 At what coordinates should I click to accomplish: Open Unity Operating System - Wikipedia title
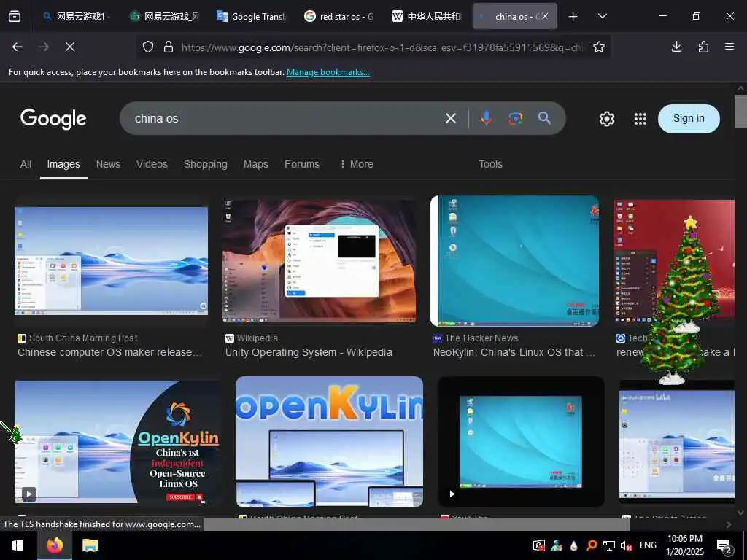click(x=309, y=352)
